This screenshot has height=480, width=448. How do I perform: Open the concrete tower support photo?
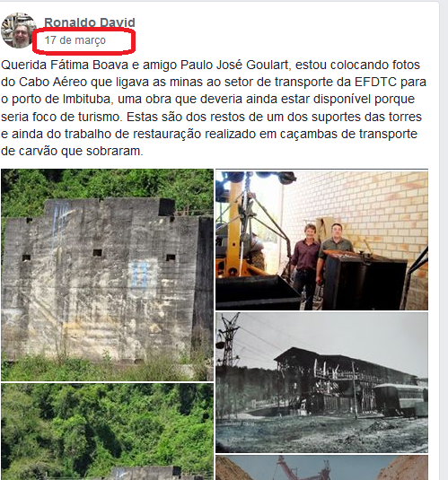(107, 275)
